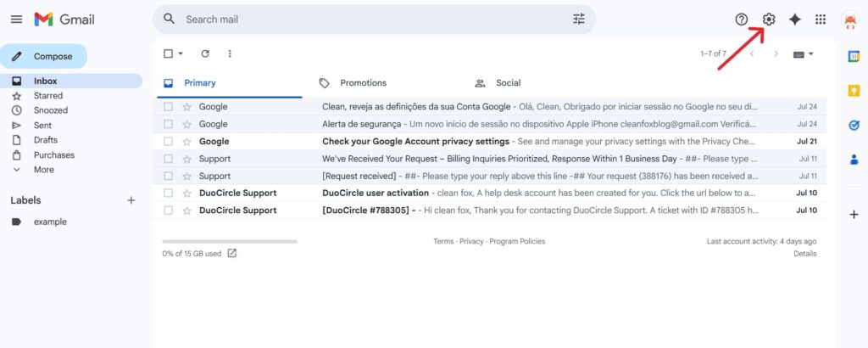The height and width of the screenshot is (348, 868).
Task: Star the DuoCircle user activation email
Action: (187, 194)
